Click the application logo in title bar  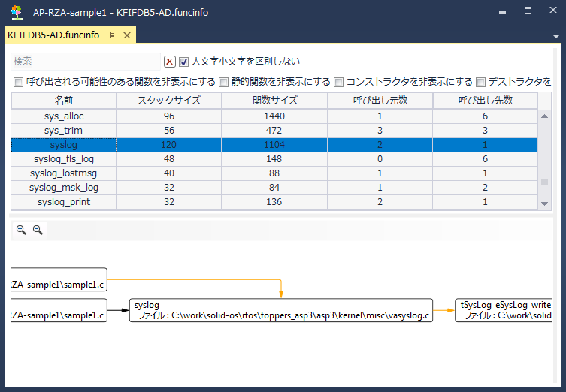[16, 12]
